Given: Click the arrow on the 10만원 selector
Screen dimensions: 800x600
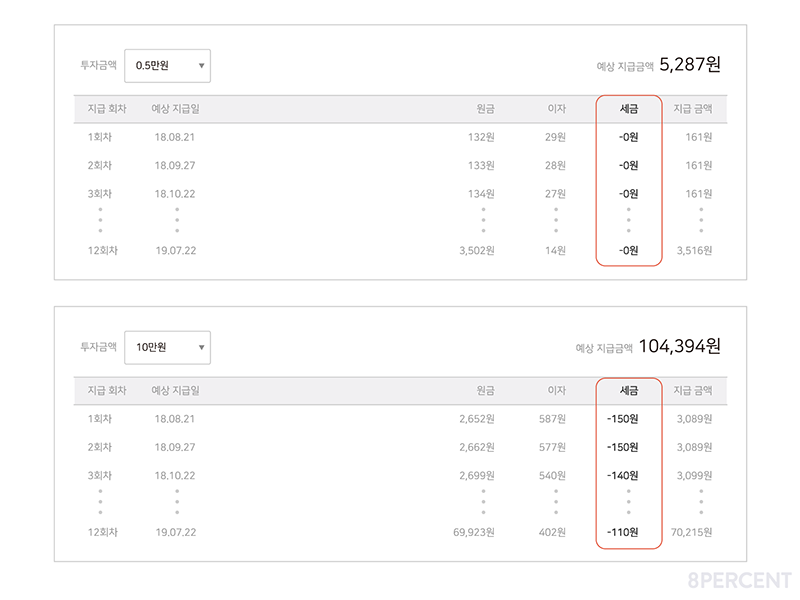Looking at the screenshot, I should click(201, 348).
